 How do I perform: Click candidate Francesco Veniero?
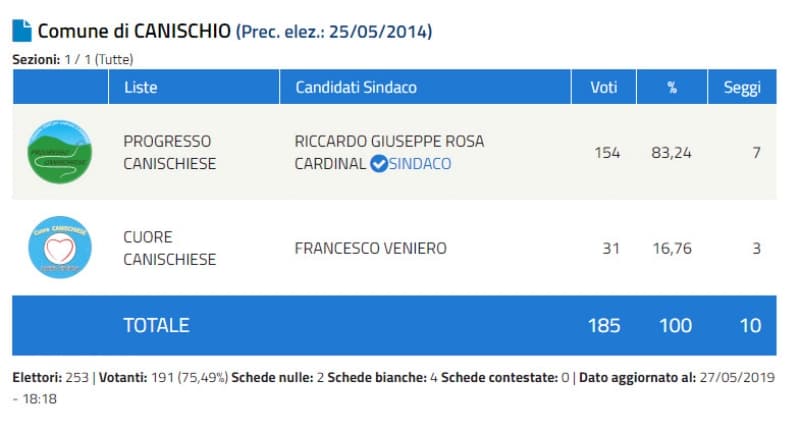pos(371,248)
